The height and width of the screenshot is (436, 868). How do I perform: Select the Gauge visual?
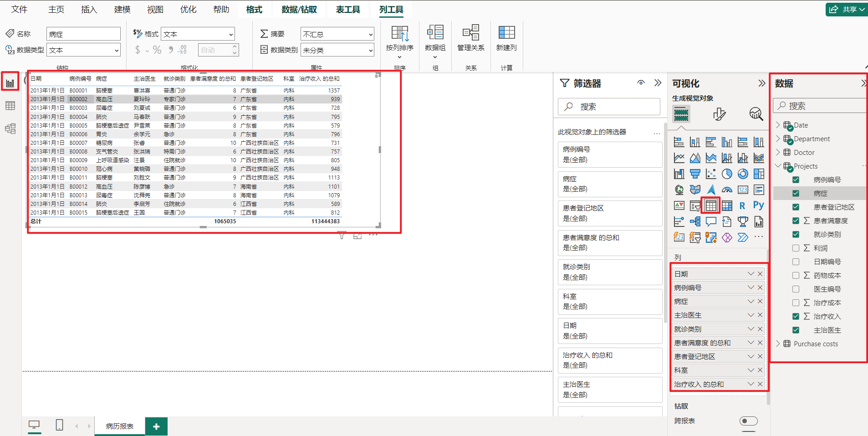coord(727,190)
